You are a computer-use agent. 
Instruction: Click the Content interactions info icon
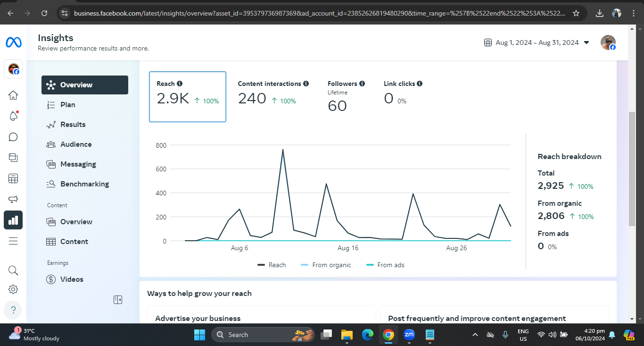pos(306,84)
